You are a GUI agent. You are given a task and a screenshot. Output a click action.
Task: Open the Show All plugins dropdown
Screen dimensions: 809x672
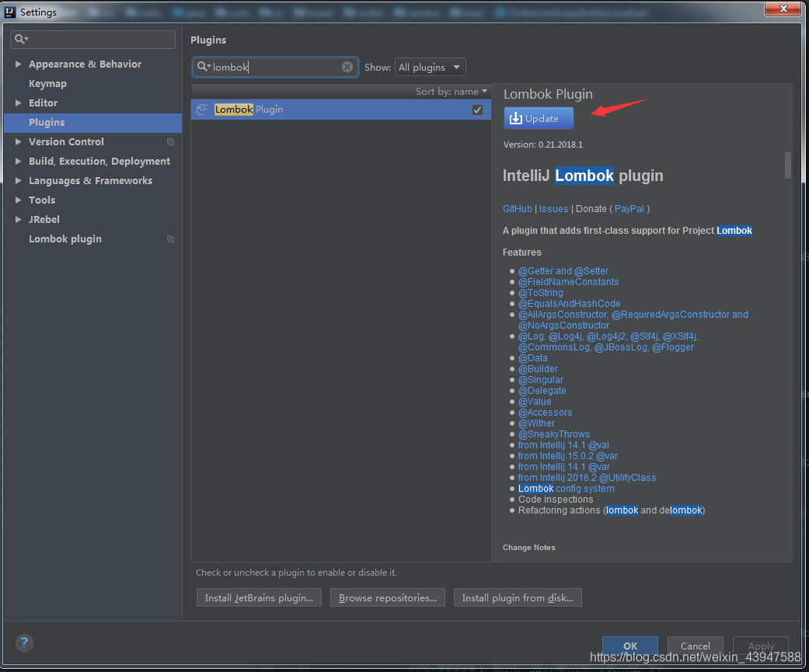[431, 67]
